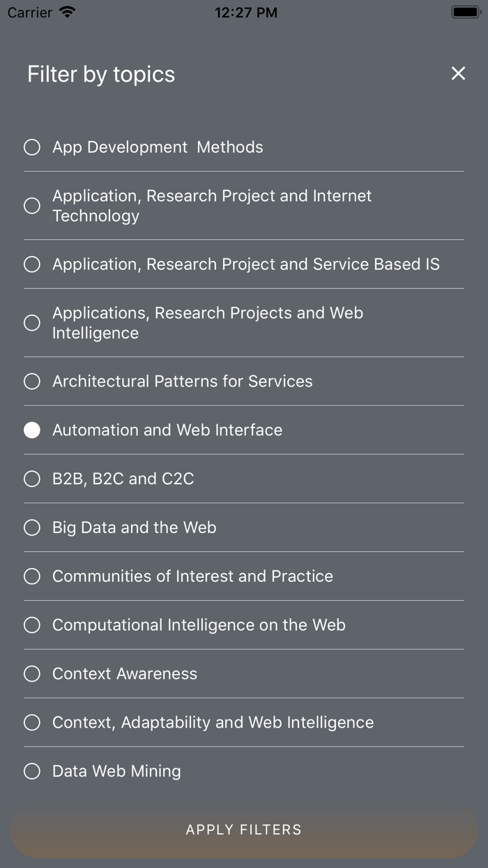Select Computational Intelligence on the Web radio
Viewport: 488px width, 868px height.
32,626
